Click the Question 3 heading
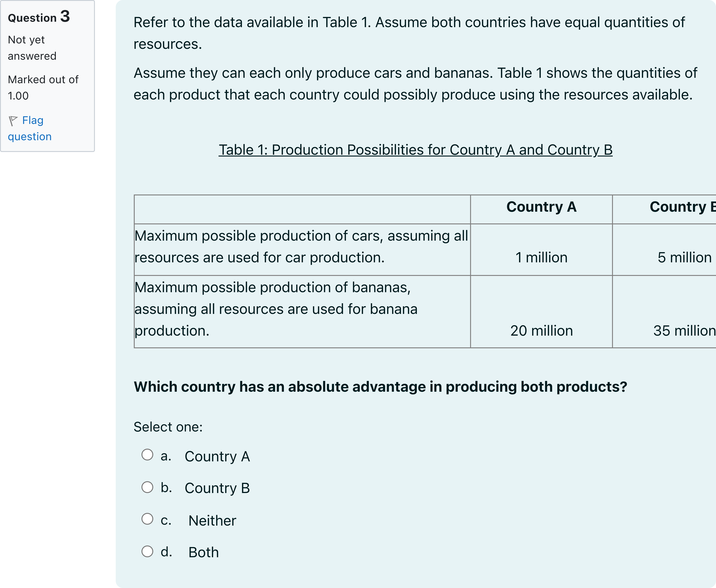Screen dimensions: 716x588 coord(39,17)
